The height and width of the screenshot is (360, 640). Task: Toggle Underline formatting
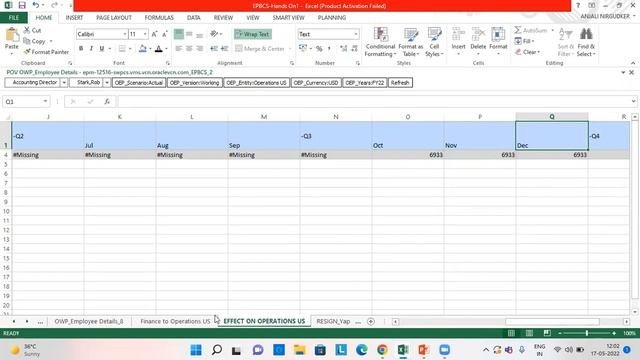click(102, 49)
